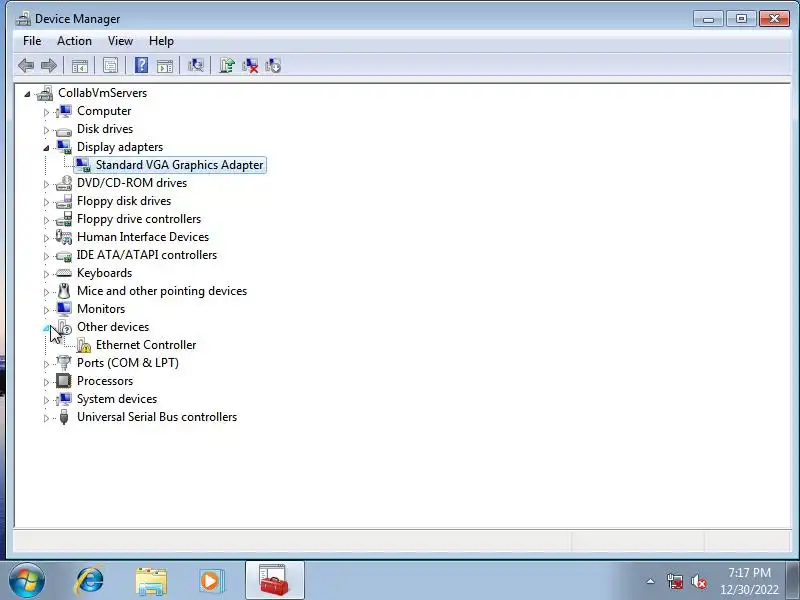Expand the Disk drives category
The height and width of the screenshot is (600, 800).
click(46, 130)
